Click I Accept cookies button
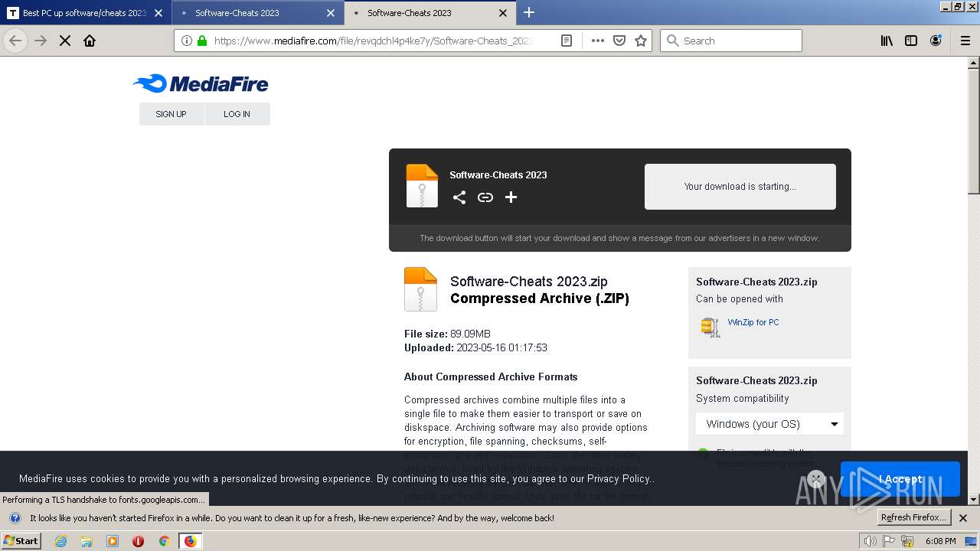This screenshot has width=980, height=551. click(x=900, y=479)
